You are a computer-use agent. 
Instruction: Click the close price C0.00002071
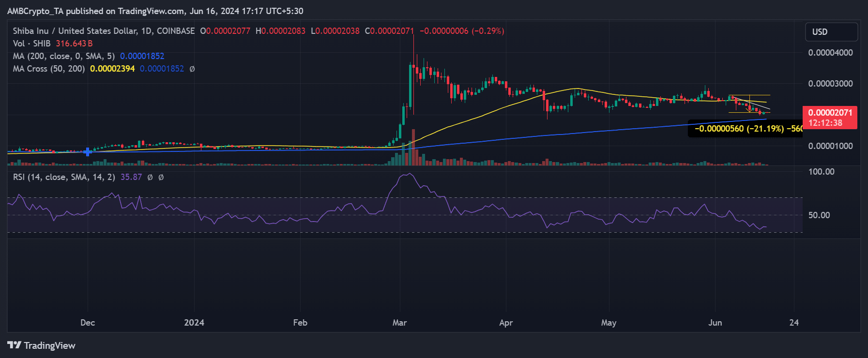(x=390, y=31)
